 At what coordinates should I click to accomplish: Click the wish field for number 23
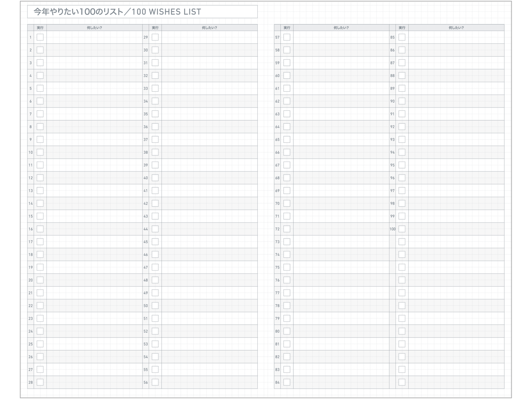point(95,318)
